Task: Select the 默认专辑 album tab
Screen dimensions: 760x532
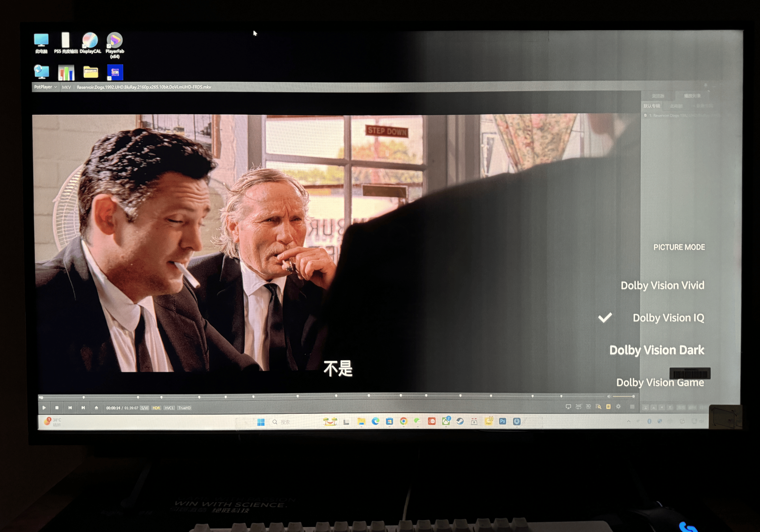Action: [651, 106]
